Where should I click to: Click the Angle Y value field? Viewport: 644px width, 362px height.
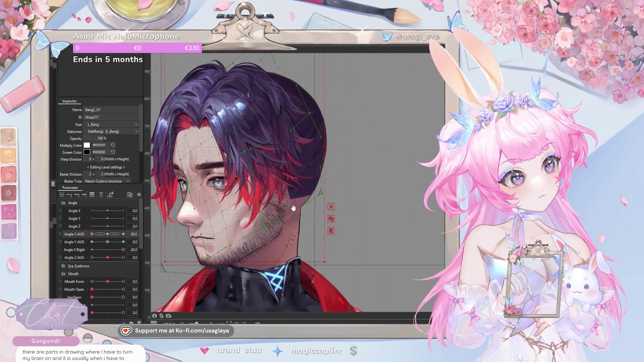[133, 219]
